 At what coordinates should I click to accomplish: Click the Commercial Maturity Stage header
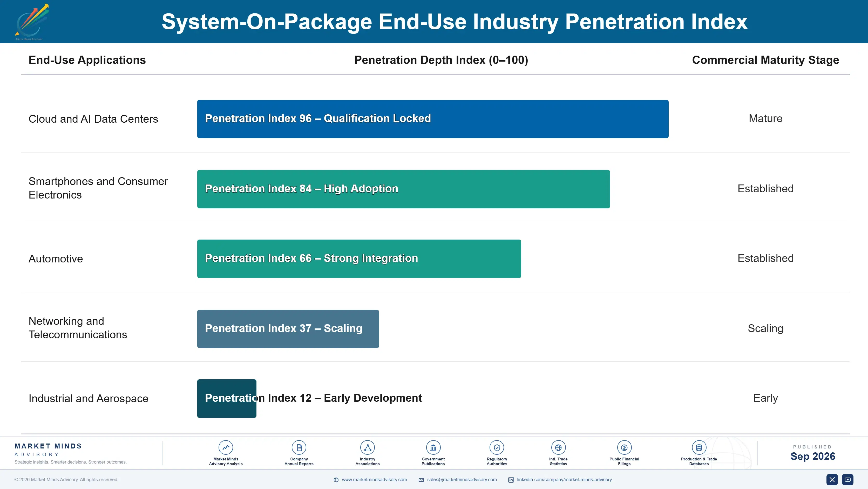click(765, 60)
